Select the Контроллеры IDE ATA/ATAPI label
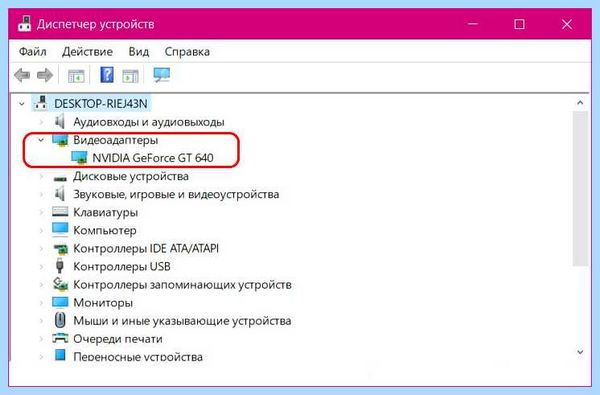600x395 pixels. [146, 248]
